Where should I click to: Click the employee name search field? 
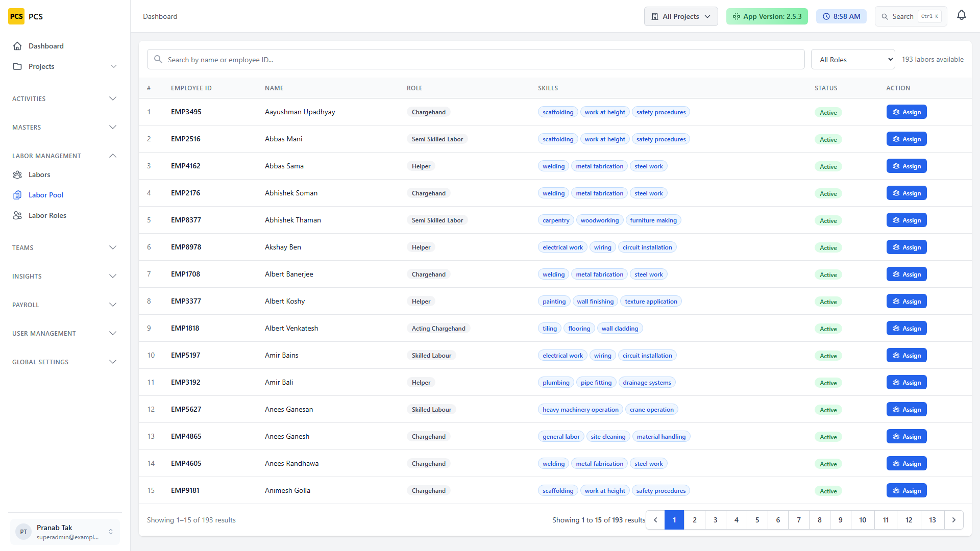476,59
